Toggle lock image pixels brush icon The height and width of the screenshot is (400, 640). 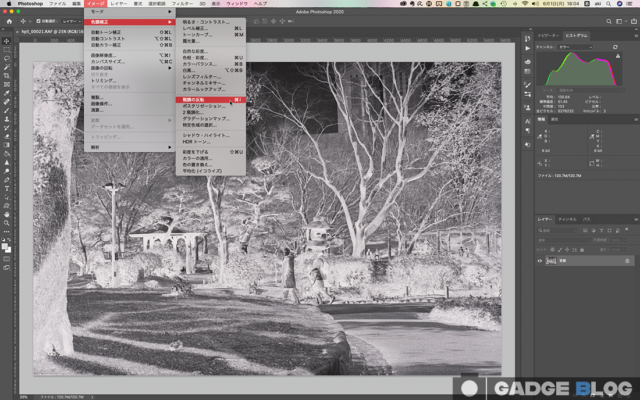point(560,250)
